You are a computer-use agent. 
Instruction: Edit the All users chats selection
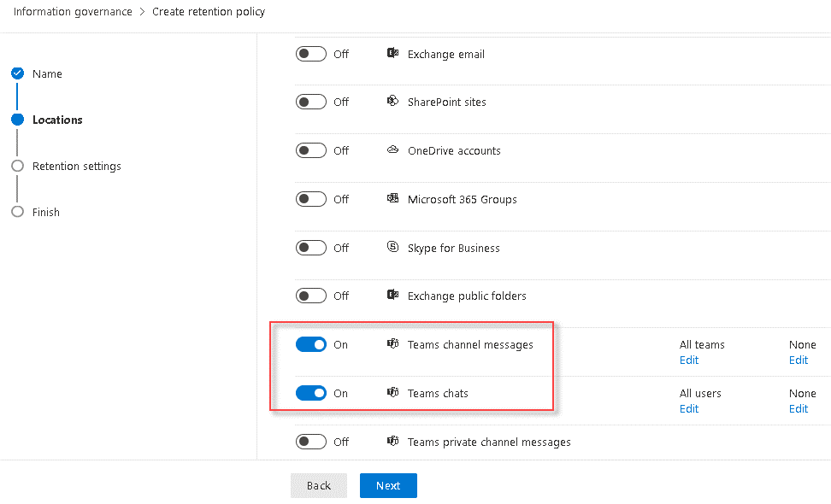(688, 408)
